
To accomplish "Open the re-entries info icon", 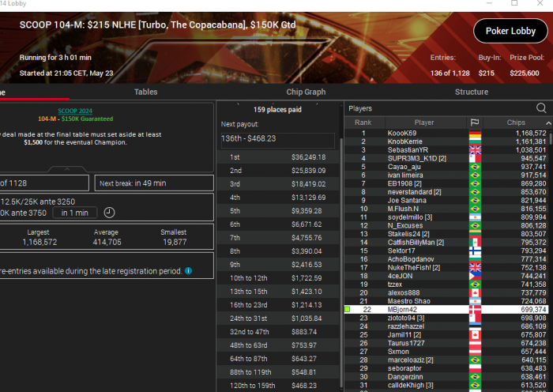I will click(188, 271).
